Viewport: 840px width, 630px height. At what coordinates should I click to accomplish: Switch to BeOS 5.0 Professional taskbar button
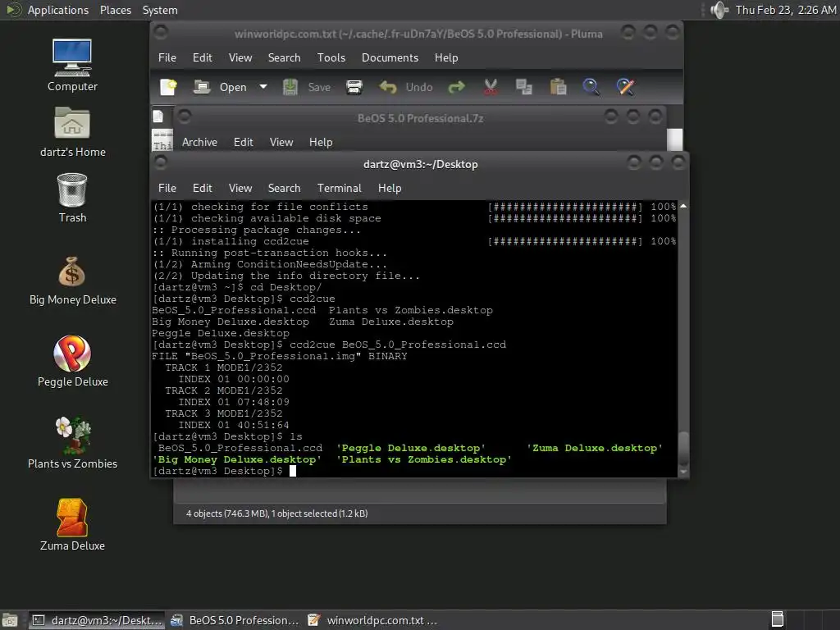point(235,620)
